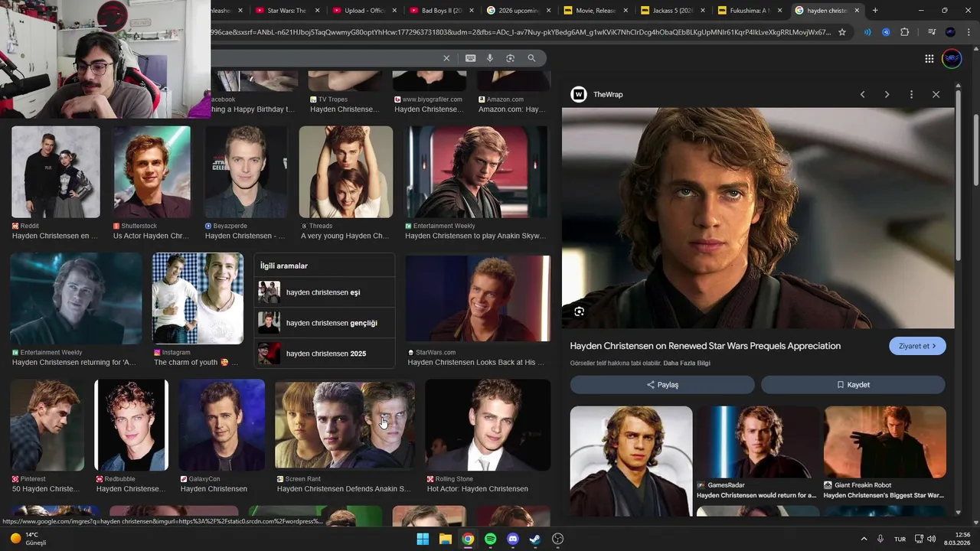Open the Renewed Star Wars Prequels Appreciation title link
The width and height of the screenshot is (980, 551).
point(705,346)
